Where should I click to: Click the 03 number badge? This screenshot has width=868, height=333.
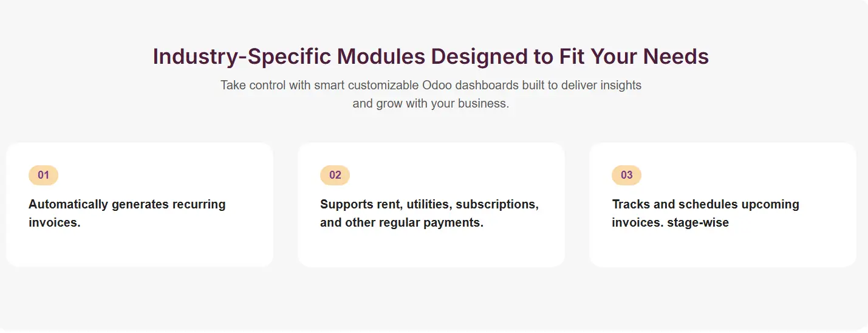tap(626, 175)
